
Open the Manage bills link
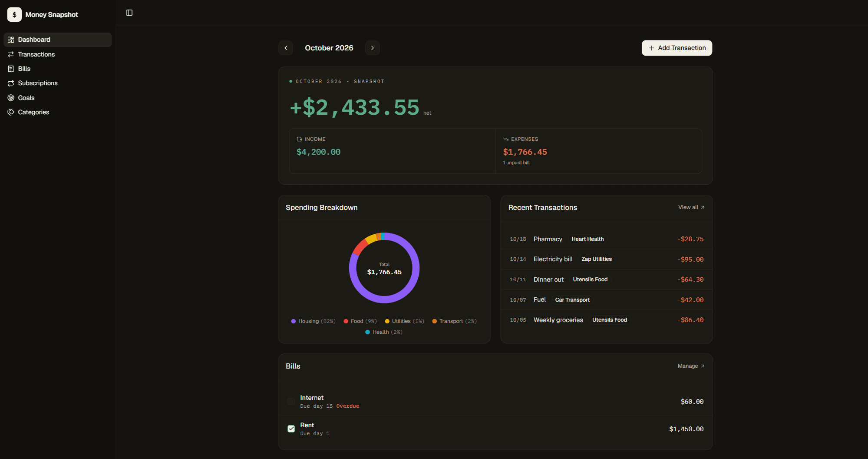tap(691, 366)
